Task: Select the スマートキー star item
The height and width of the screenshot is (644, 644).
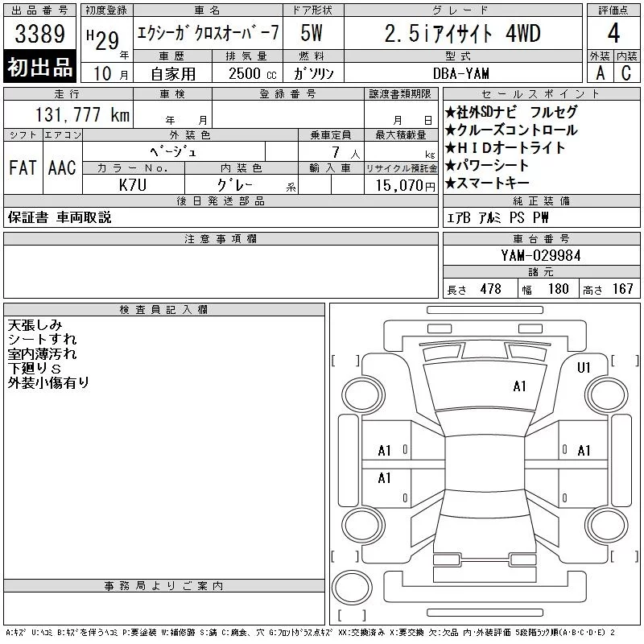Action: point(487,184)
